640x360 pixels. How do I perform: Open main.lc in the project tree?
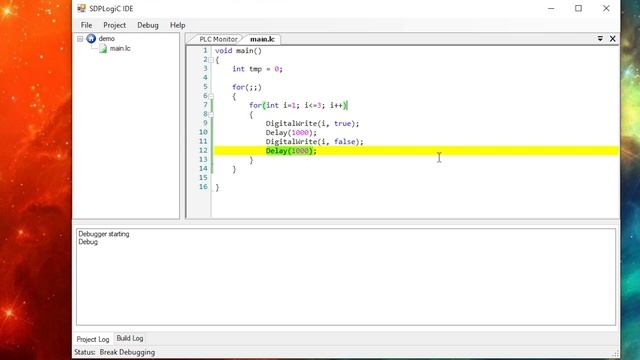pyautogui.click(x=120, y=48)
